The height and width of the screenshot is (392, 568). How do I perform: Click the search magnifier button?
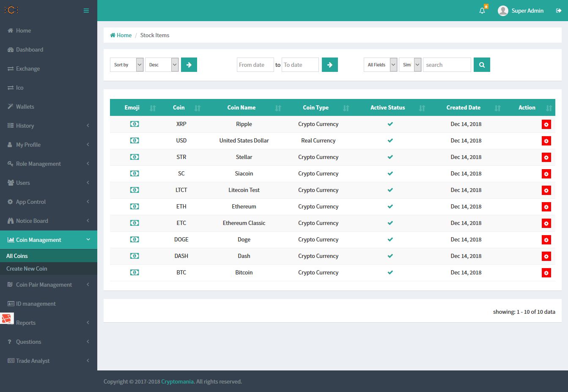[482, 65]
